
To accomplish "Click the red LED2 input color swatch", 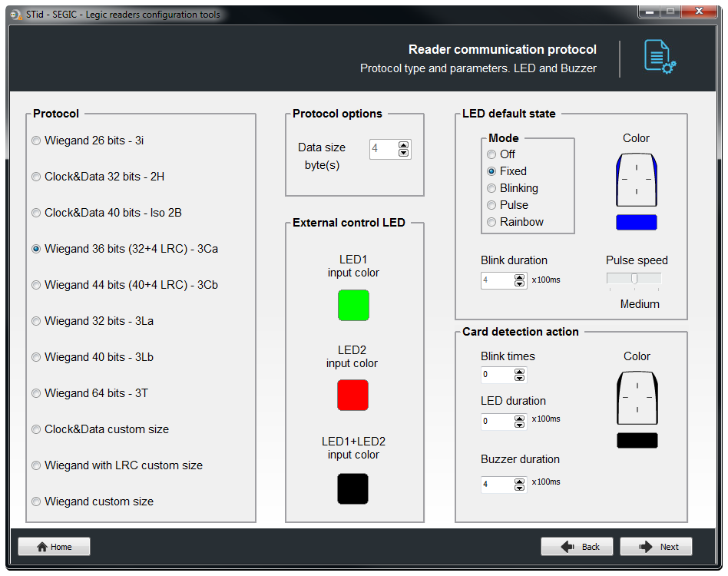I will pyautogui.click(x=352, y=396).
